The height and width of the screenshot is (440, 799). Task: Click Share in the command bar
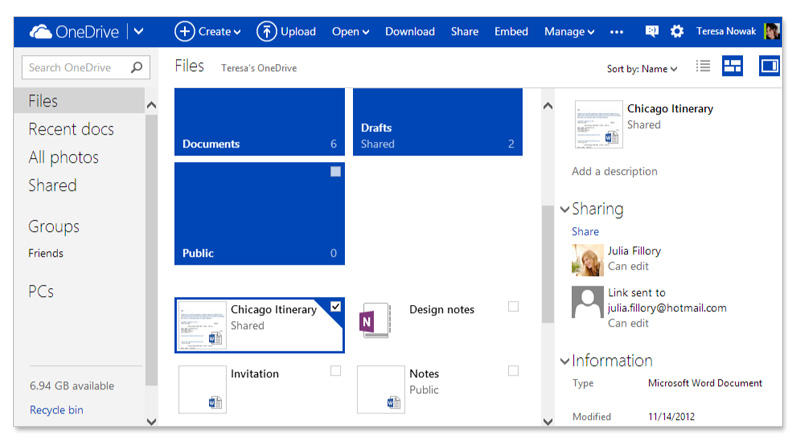click(464, 32)
